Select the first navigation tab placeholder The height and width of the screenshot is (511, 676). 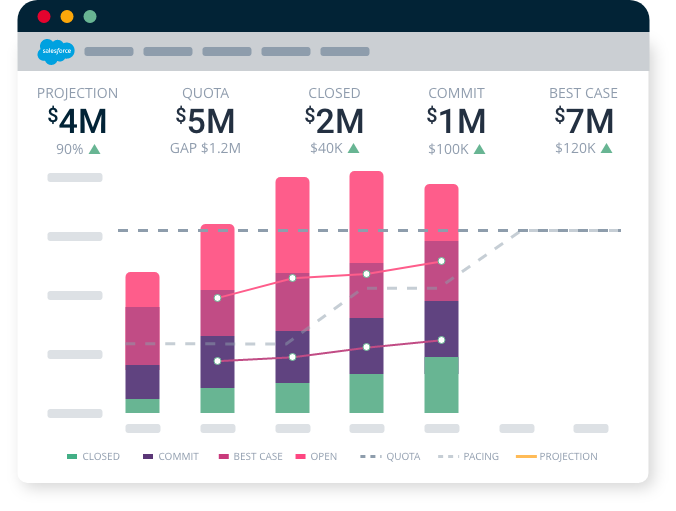[109, 52]
